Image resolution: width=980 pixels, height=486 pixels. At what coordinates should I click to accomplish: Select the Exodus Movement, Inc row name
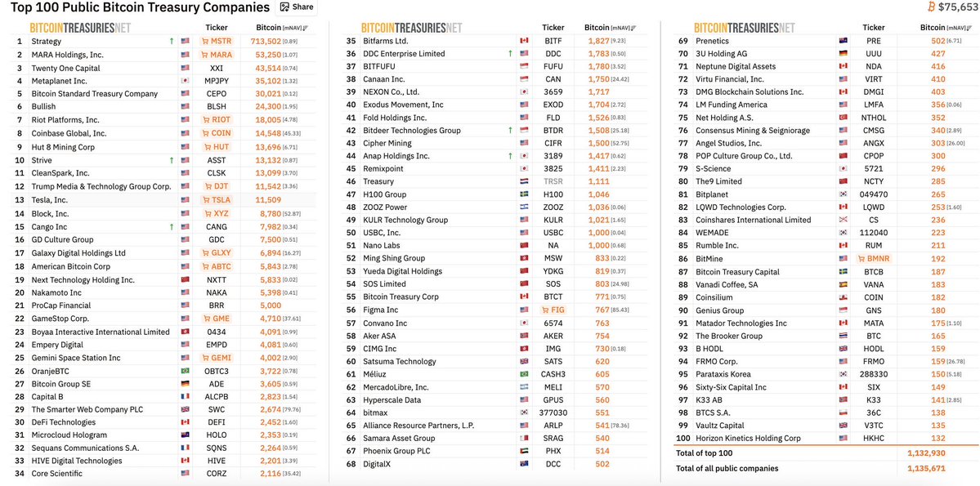coord(403,105)
